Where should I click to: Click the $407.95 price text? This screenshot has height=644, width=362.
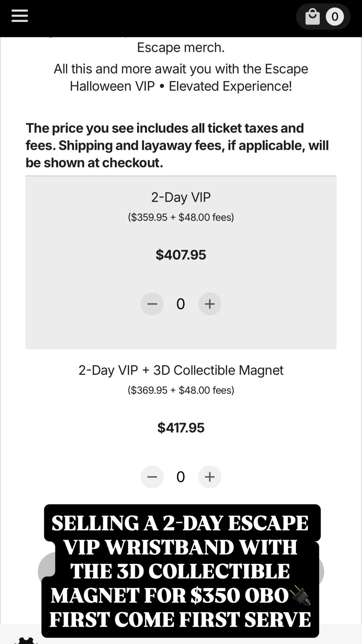(x=181, y=255)
